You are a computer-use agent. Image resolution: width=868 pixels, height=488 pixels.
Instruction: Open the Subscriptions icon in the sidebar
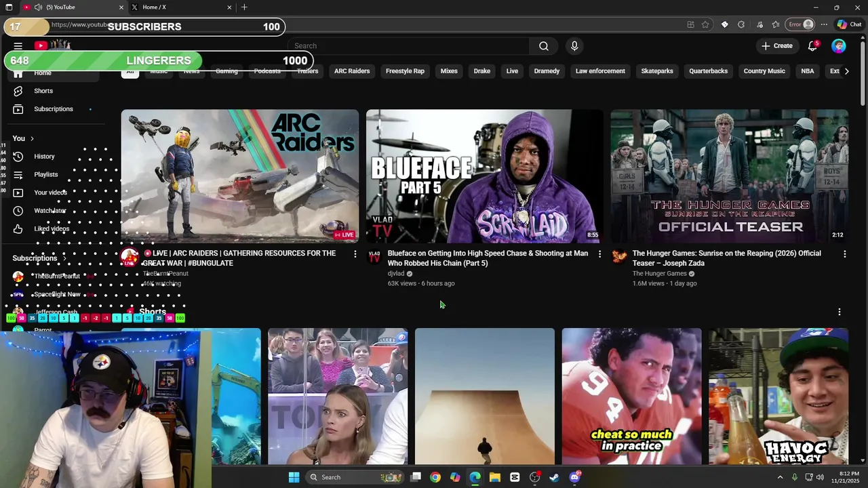click(x=18, y=109)
